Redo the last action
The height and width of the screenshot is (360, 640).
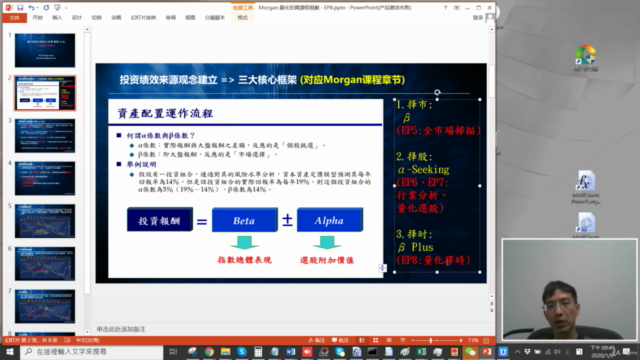click(x=46, y=7)
